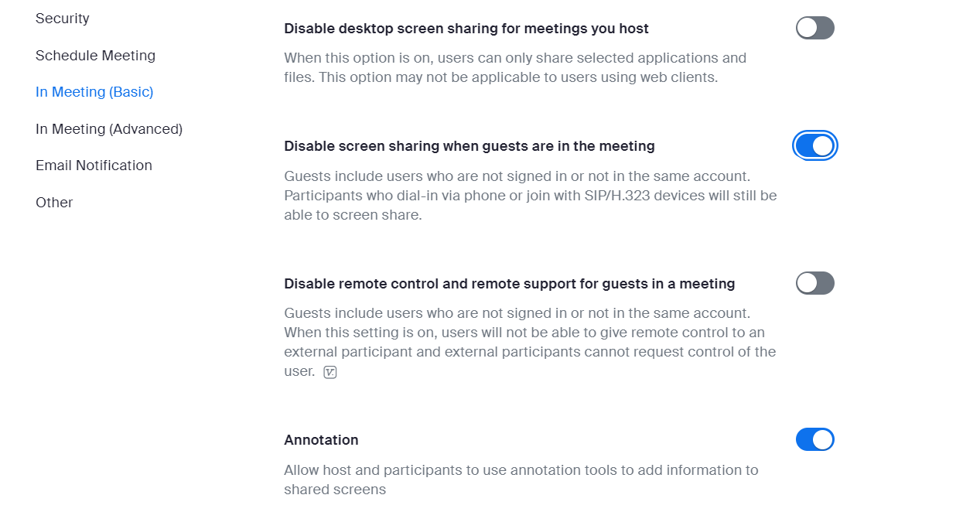The image size is (980, 512).
Task: View the Other settings section
Action: coord(54,202)
